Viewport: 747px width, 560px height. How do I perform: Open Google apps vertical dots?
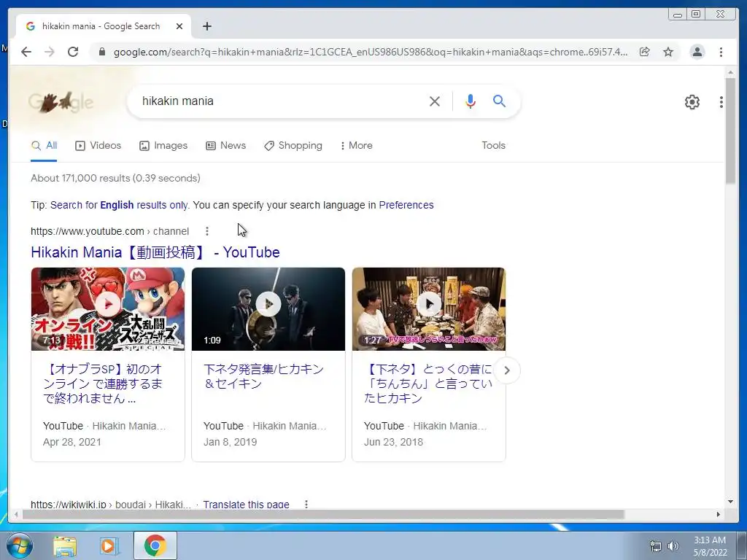click(721, 101)
